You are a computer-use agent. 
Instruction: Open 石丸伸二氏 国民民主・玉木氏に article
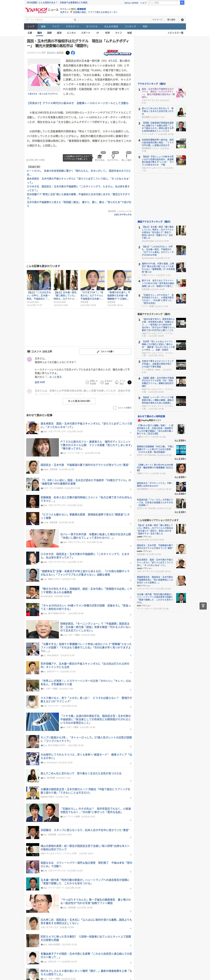pyautogui.click(x=86, y=921)
